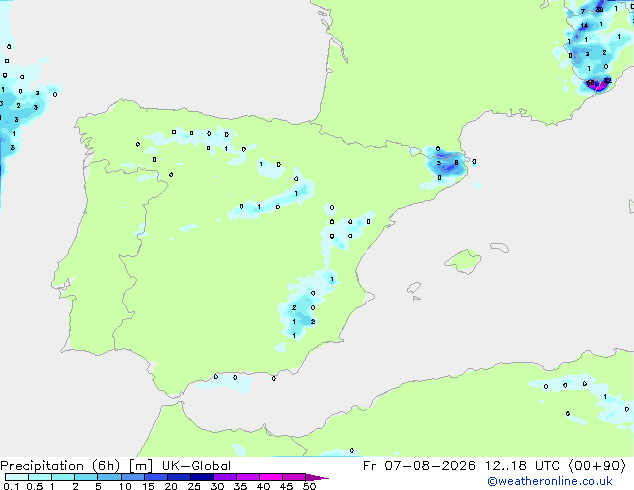The image size is (634, 490).
Task: Click the 45–50 legend color box
Action: point(294,477)
